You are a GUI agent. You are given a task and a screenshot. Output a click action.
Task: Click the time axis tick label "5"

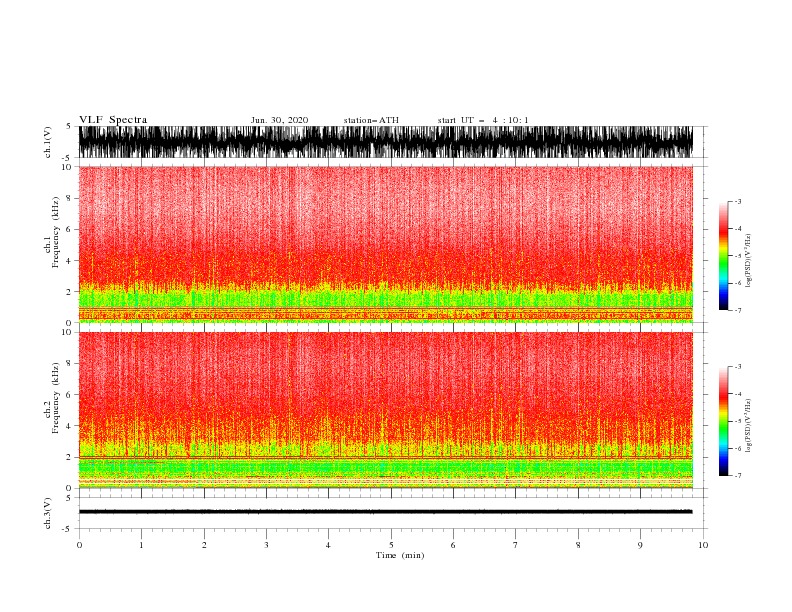click(x=391, y=545)
